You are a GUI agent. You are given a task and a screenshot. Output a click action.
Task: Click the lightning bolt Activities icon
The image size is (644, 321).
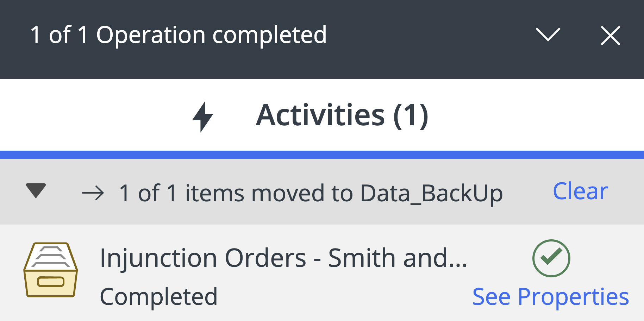point(203,116)
